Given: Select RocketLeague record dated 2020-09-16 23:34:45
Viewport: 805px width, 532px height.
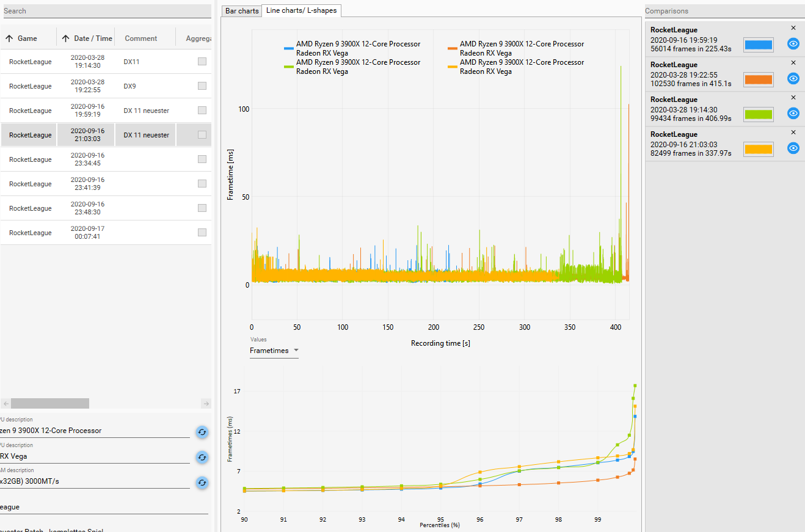Looking at the screenshot, I should [106, 159].
